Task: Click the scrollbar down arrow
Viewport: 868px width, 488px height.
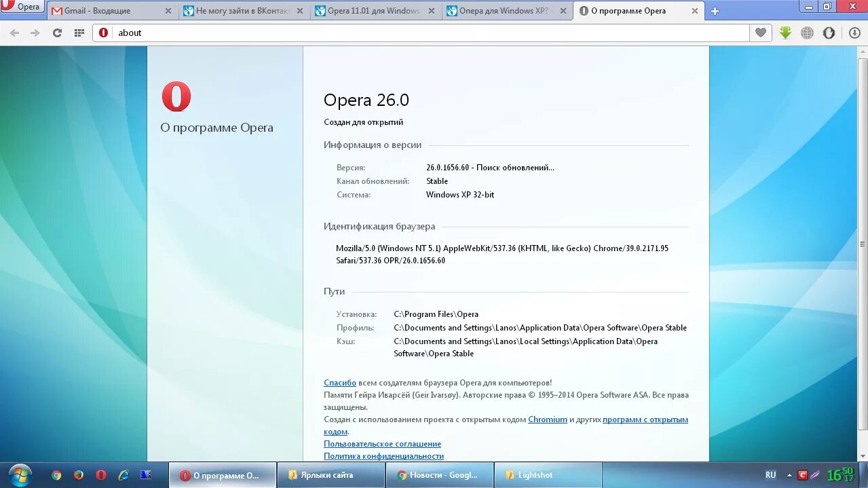Action: point(863,456)
